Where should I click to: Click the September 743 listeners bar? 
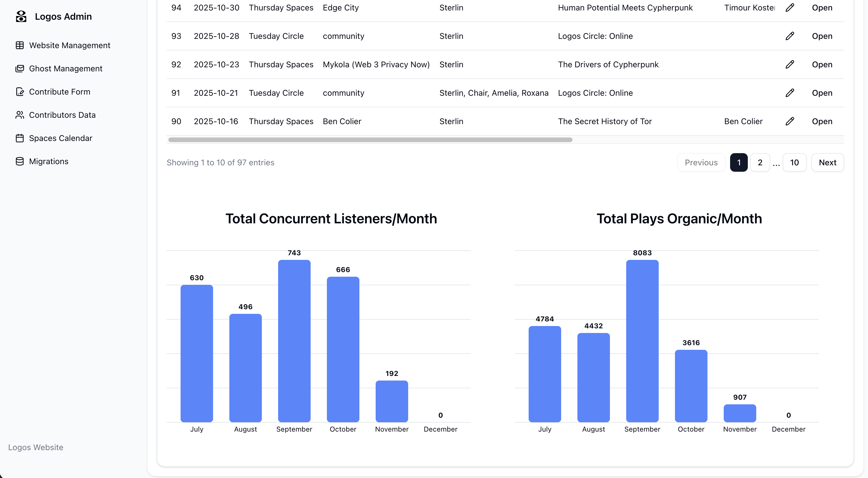294,340
